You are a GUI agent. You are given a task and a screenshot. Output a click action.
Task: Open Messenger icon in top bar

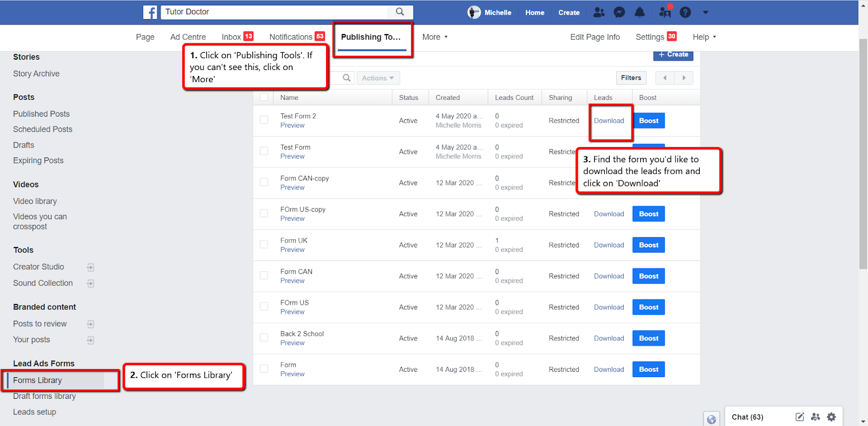coord(619,12)
